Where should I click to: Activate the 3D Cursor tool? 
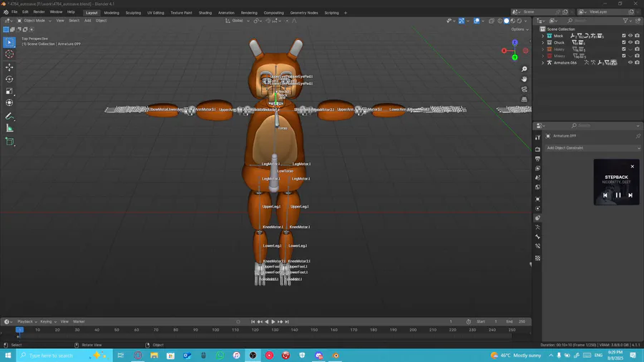[9, 54]
